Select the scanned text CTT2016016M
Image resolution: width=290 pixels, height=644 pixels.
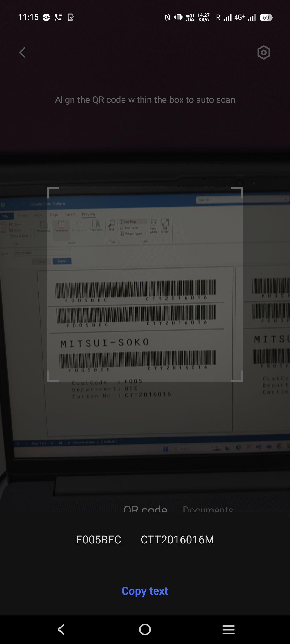coord(177,540)
